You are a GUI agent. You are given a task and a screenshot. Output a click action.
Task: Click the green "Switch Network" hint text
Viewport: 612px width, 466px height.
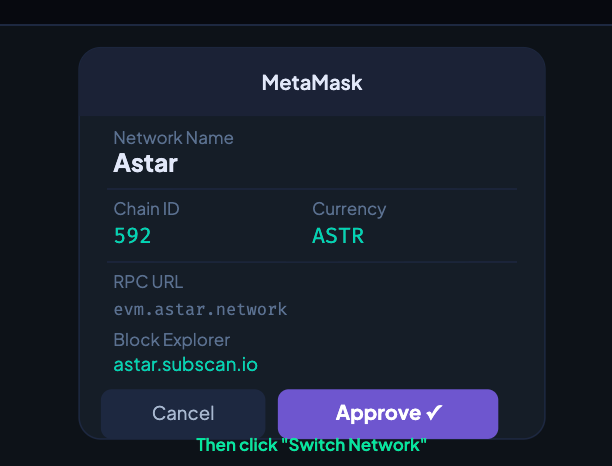click(312, 445)
